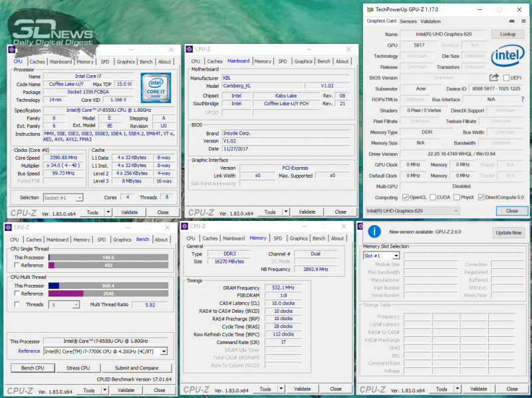Viewport: 532px width, 398px height.
Task: Click Close button in GPU-Z window
Action: coord(512,211)
